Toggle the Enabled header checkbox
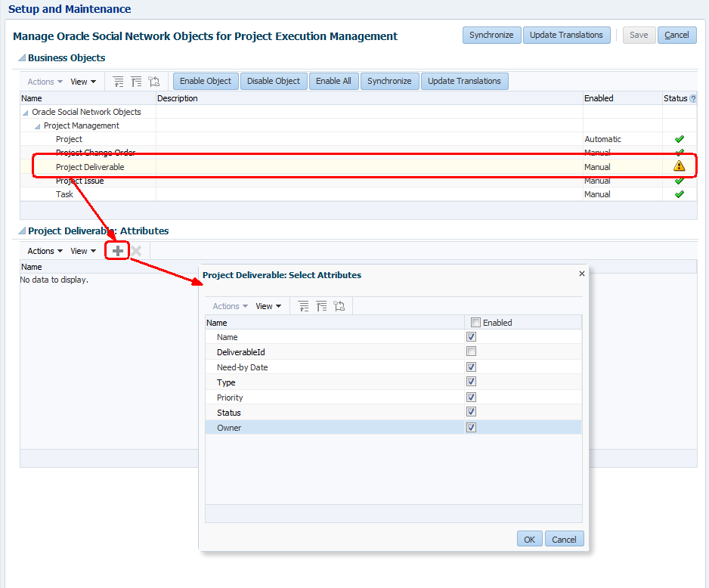709x588 pixels. (475, 322)
